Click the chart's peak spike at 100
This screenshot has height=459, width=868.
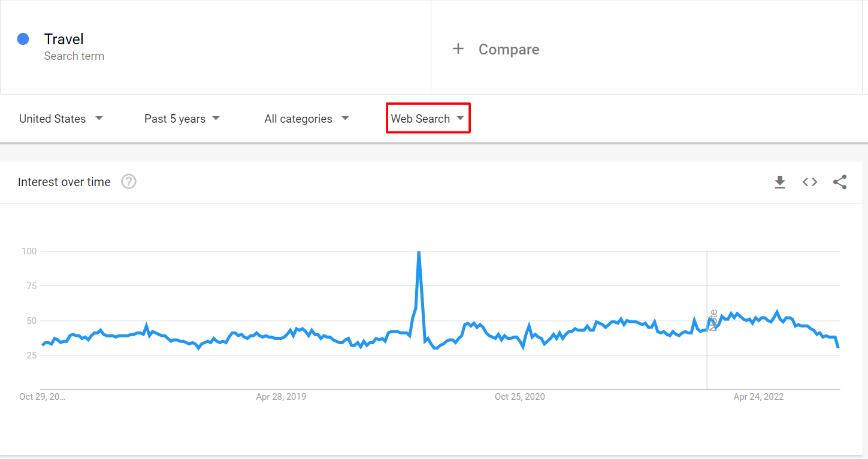click(x=418, y=252)
